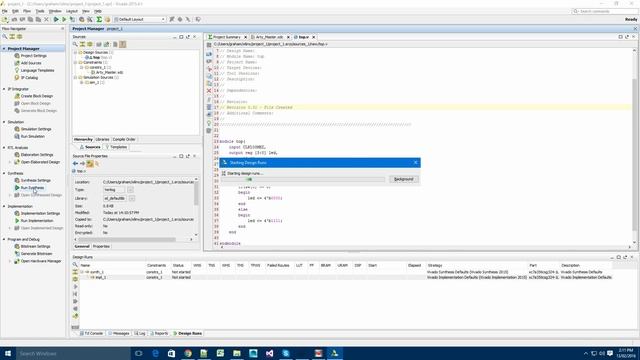Click browse button next to Library field
This screenshot has height=360, width=640.
pyautogui.click(x=132, y=198)
